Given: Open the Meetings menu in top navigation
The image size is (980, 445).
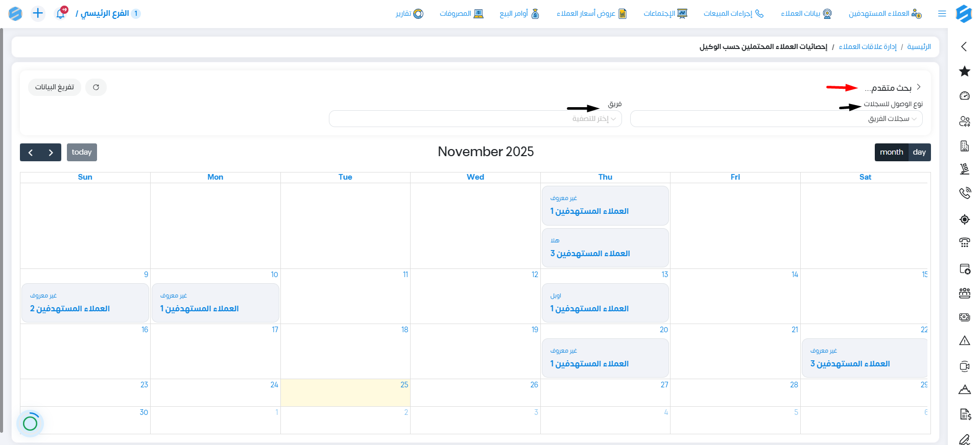Looking at the screenshot, I should click(x=665, y=14).
